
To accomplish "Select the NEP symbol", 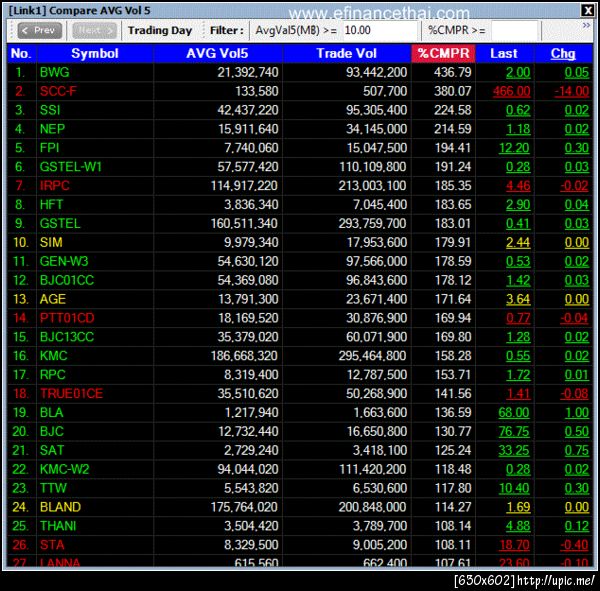I will (52, 129).
